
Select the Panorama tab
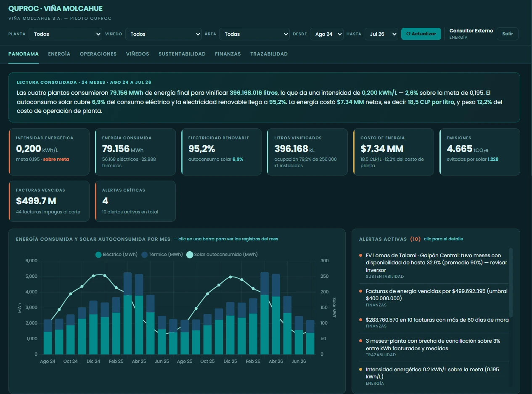pyautogui.click(x=24, y=54)
